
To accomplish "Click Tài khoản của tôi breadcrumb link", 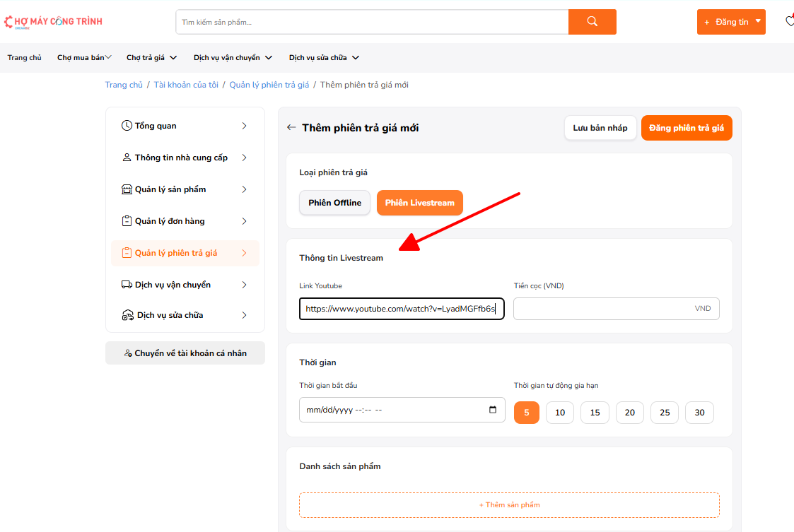I will pyautogui.click(x=186, y=85).
